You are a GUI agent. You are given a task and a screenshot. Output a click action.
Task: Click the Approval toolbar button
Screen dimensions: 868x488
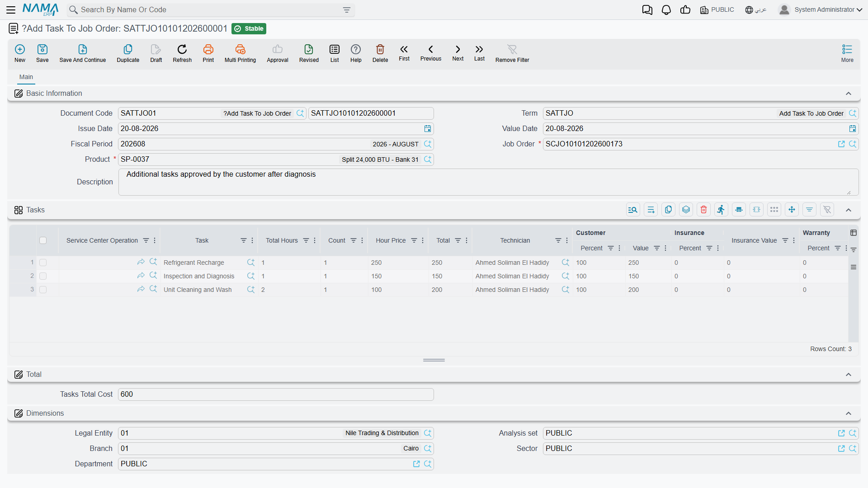coord(278,53)
